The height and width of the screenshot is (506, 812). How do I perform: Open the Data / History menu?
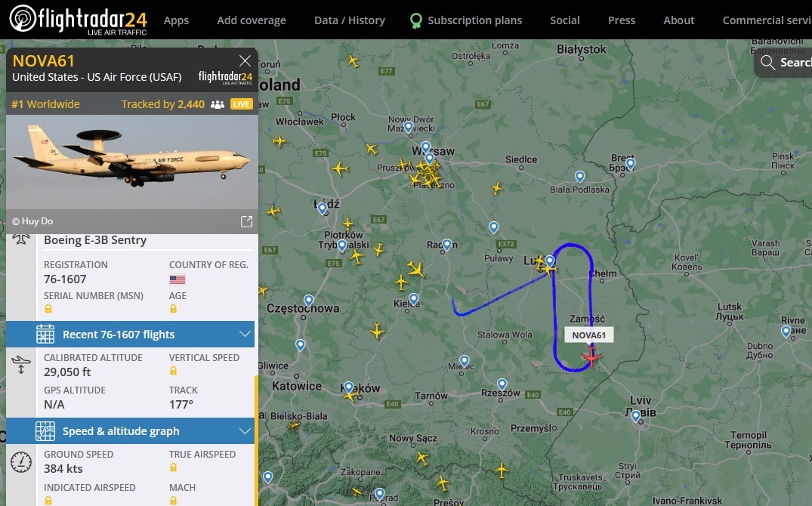[350, 20]
